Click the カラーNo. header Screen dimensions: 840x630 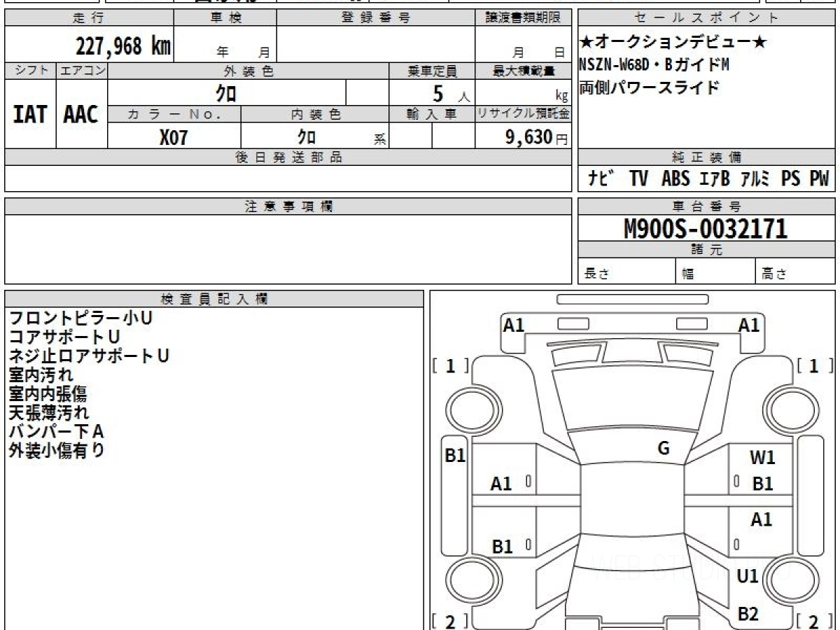(x=174, y=114)
